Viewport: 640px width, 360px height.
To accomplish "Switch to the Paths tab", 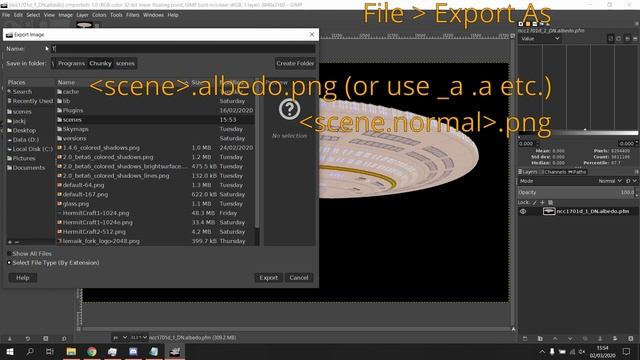I will point(577,172).
